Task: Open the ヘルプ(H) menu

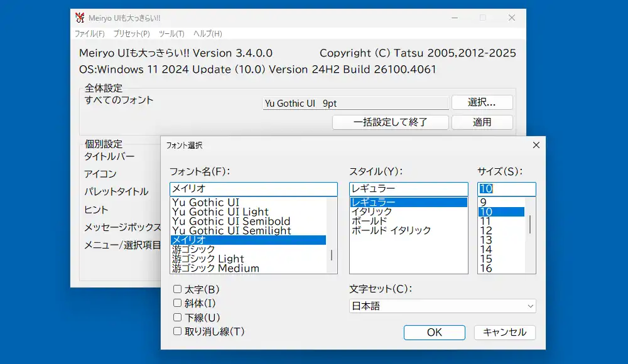Action: (207, 34)
